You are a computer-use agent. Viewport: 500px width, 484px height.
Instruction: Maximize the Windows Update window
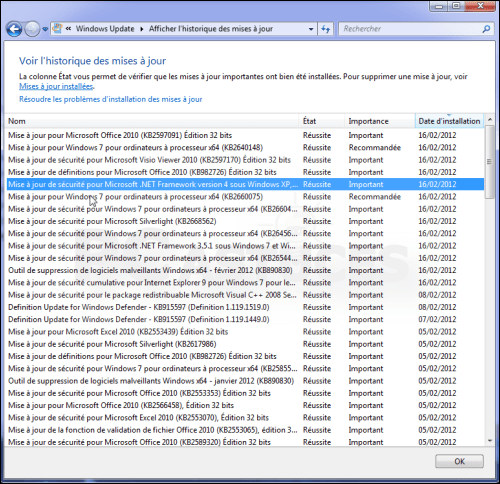(x=456, y=6)
